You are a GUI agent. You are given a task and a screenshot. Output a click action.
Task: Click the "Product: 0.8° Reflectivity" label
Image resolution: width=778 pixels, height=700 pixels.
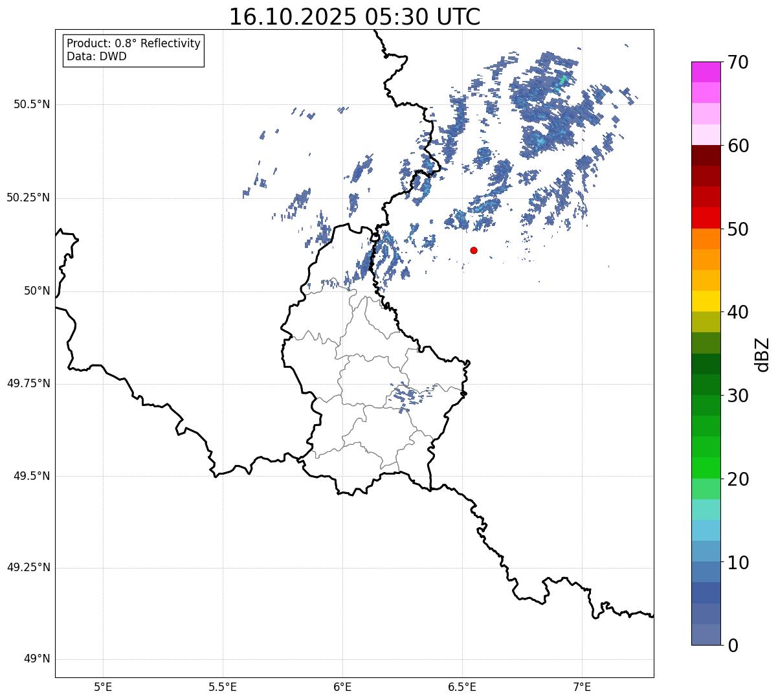tap(134, 43)
